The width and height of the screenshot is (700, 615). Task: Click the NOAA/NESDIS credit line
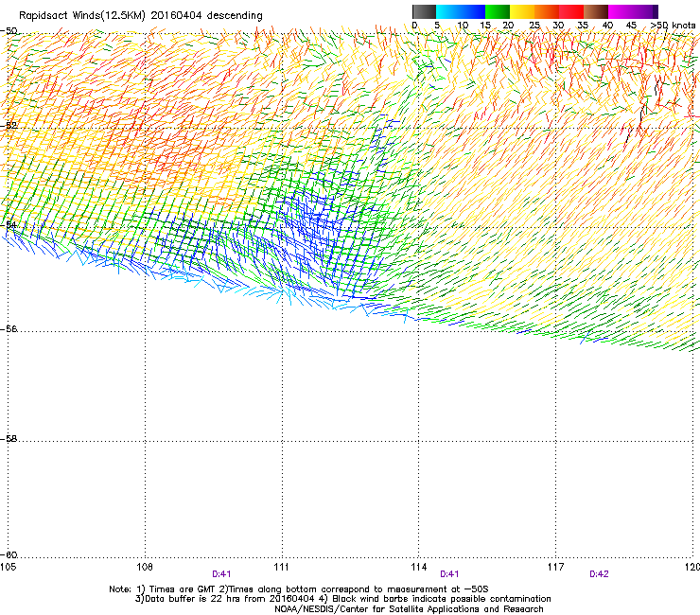[409, 609]
